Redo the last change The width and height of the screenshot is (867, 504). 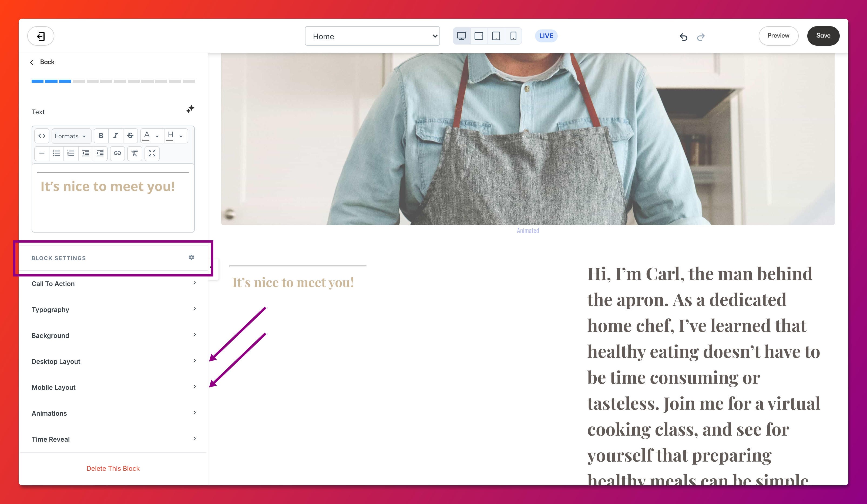pos(701,37)
